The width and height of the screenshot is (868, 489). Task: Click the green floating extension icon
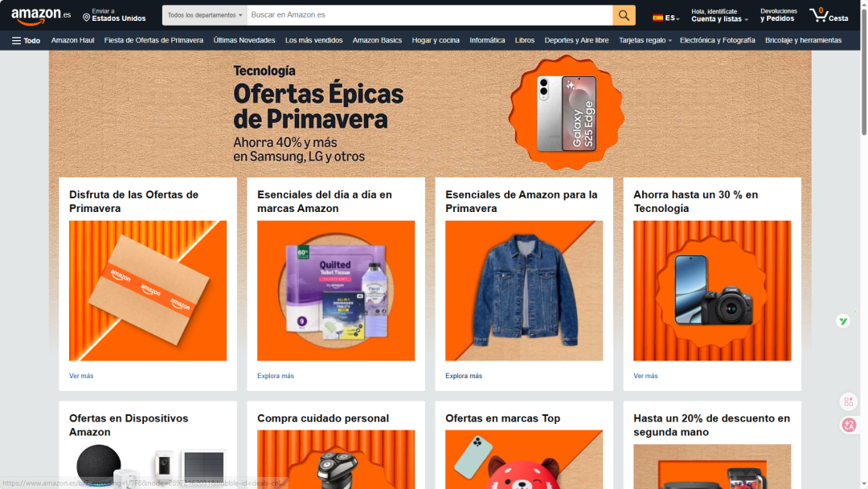pos(843,321)
